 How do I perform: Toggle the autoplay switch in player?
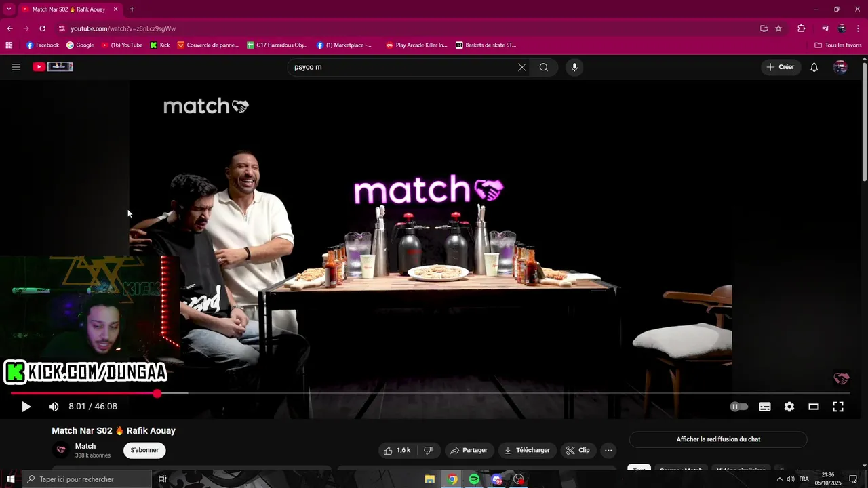pyautogui.click(x=738, y=407)
